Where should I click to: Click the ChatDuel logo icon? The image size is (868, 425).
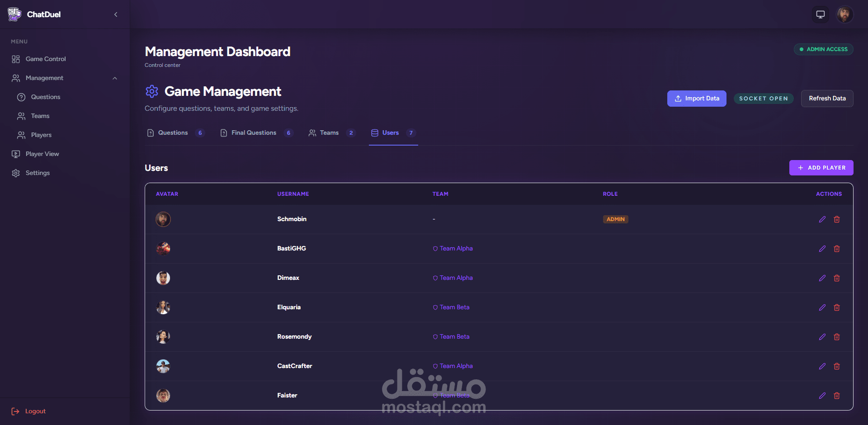pos(14,14)
